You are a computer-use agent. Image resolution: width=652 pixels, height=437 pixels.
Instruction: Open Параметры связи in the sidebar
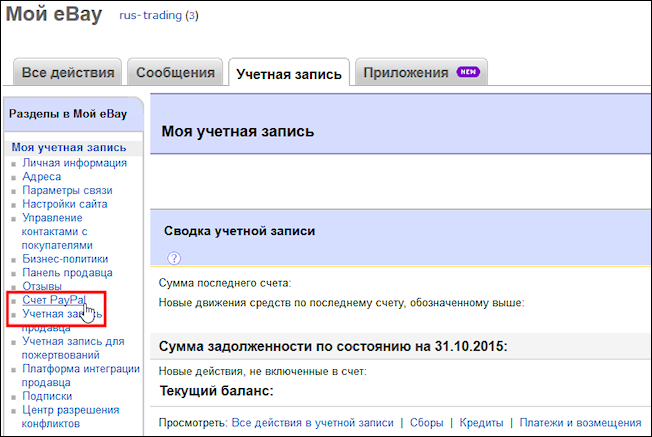pos(67,190)
